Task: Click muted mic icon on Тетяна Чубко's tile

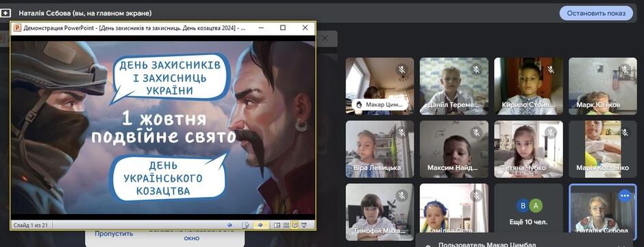Action: click(550, 132)
